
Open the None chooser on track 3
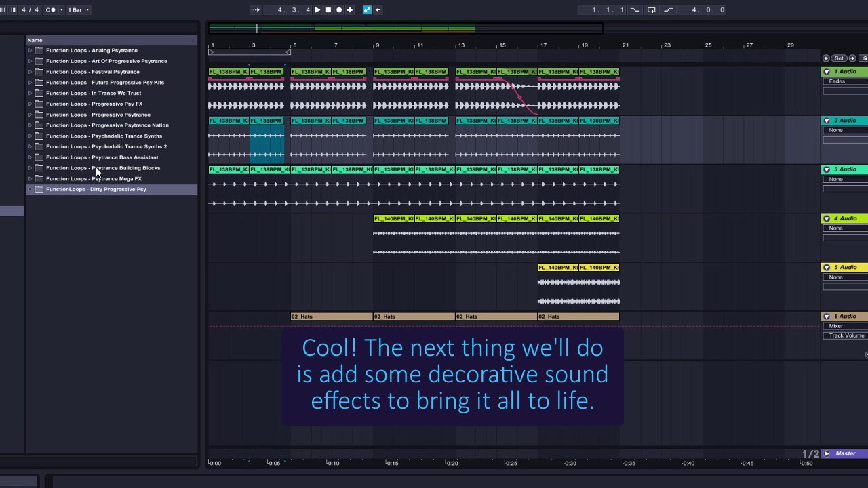tap(846, 179)
